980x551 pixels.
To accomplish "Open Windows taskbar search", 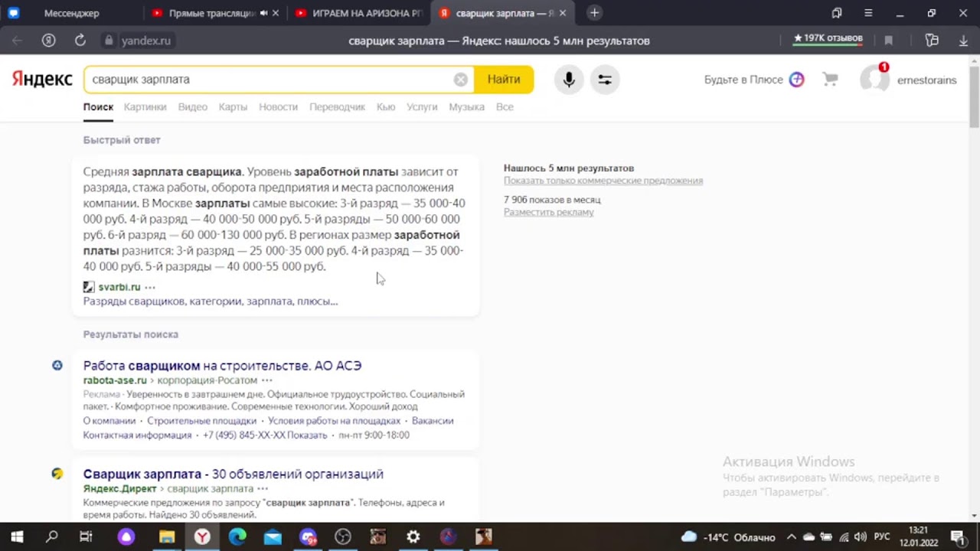I will (x=52, y=536).
